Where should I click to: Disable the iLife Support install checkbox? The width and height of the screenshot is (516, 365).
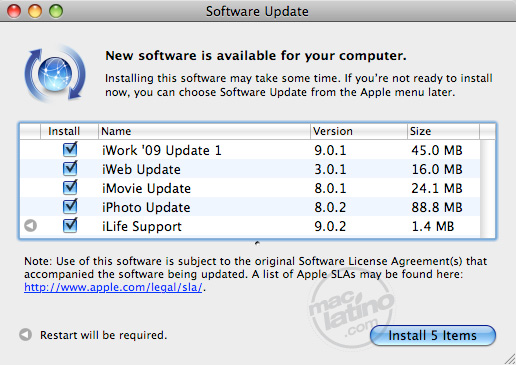pyautogui.click(x=70, y=226)
